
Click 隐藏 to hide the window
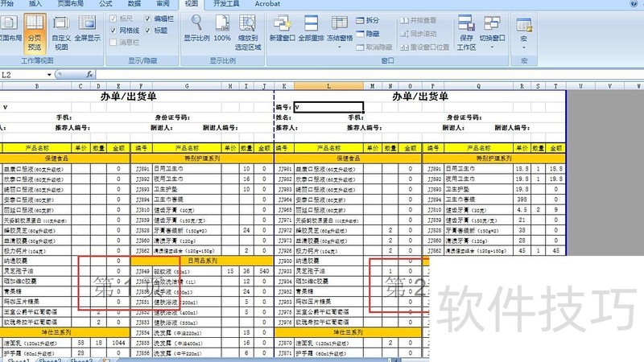pyautogui.click(x=368, y=34)
